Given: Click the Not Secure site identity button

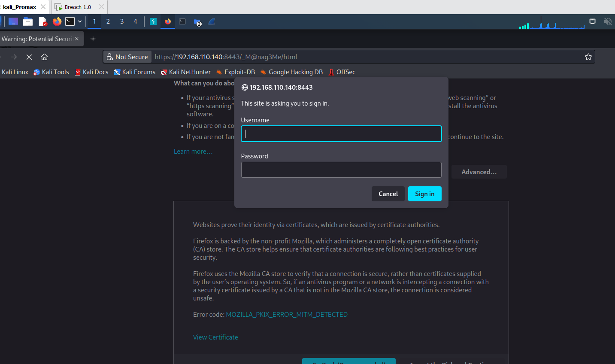Looking at the screenshot, I should click(127, 57).
